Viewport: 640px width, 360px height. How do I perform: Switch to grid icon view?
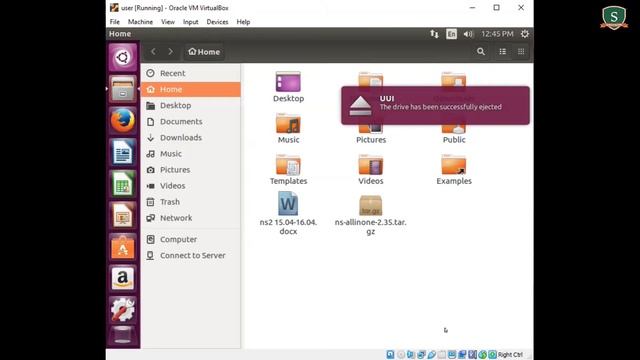click(x=521, y=51)
